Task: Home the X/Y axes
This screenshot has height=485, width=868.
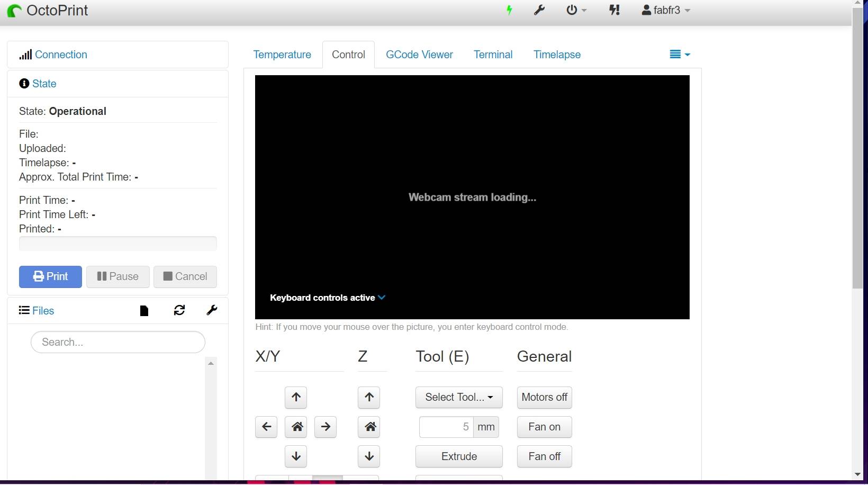Action: pos(296,427)
